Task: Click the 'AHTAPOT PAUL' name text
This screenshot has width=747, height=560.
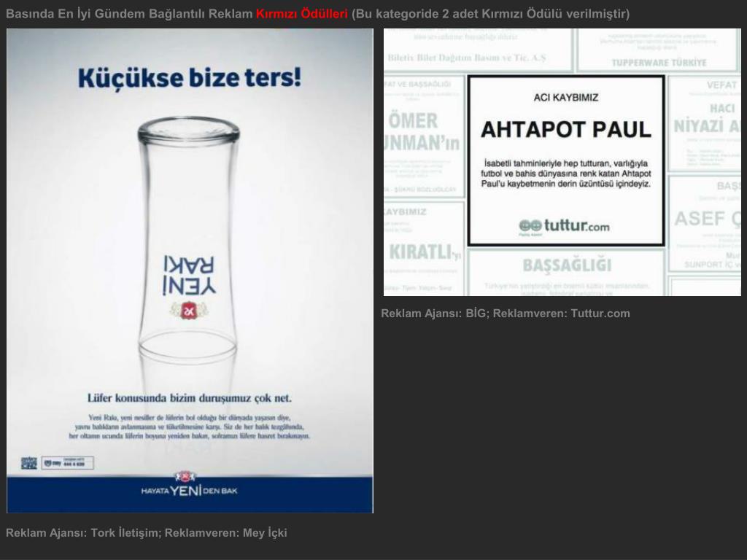Action: point(565,130)
